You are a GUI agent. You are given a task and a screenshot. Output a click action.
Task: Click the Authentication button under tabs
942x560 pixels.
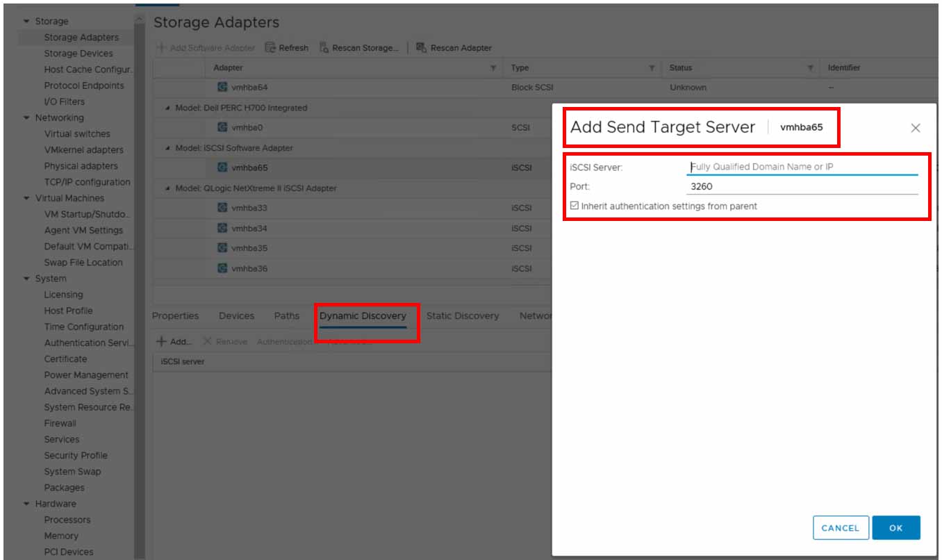[284, 342]
